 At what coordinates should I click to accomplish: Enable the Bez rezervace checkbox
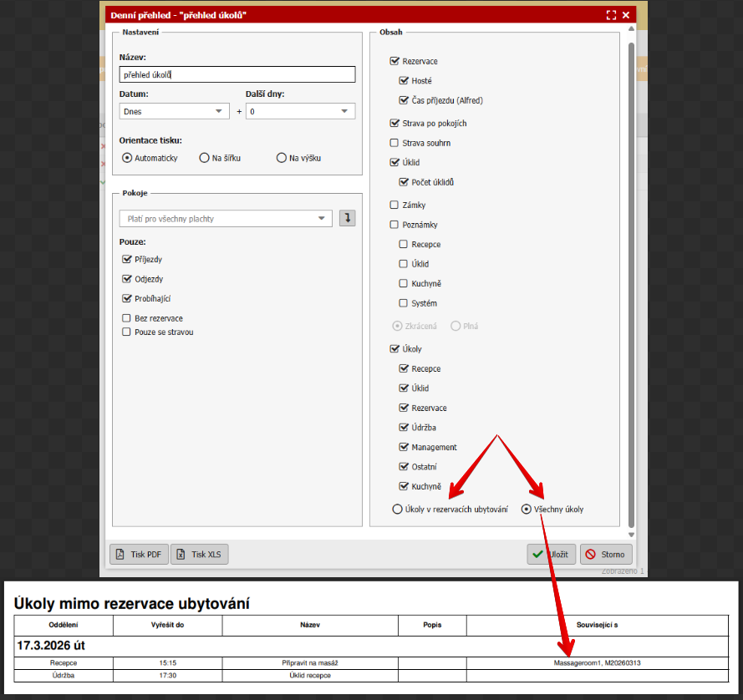[x=127, y=318]
